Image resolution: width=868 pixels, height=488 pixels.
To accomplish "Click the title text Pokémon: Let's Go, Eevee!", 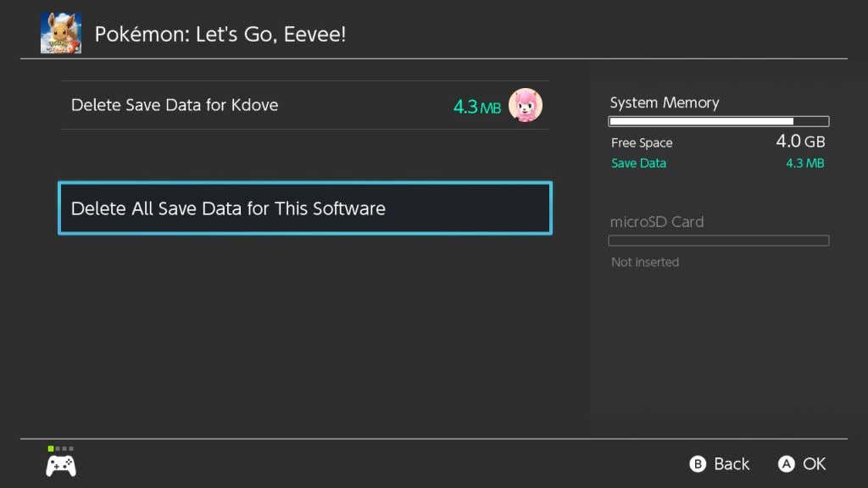I will pos(220,35).
